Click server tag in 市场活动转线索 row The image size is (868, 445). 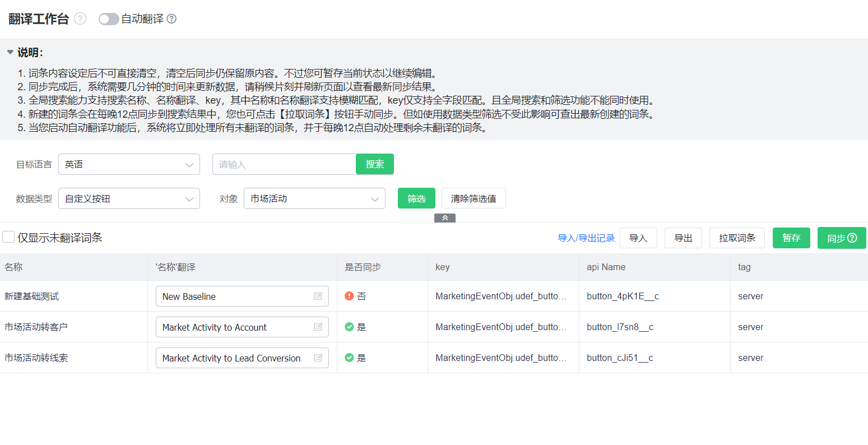(751, 358)
